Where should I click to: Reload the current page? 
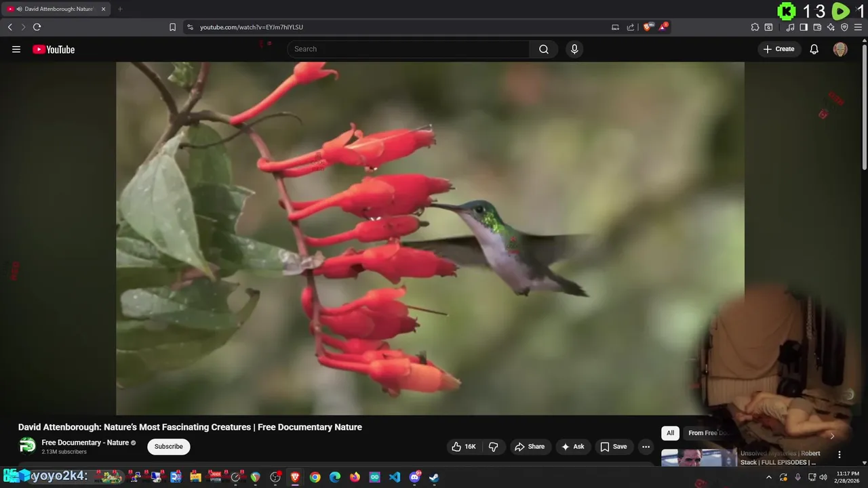[37, 27]
